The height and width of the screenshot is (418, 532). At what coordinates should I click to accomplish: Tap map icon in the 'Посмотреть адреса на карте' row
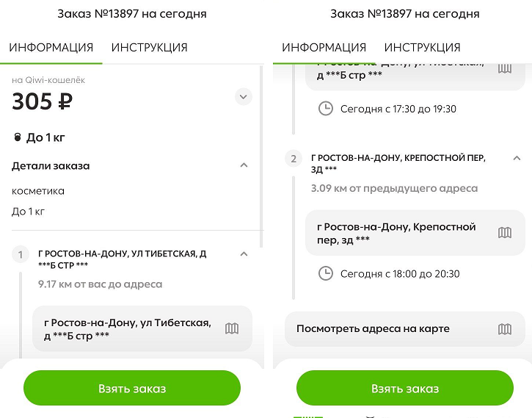[x=505, y=329]
